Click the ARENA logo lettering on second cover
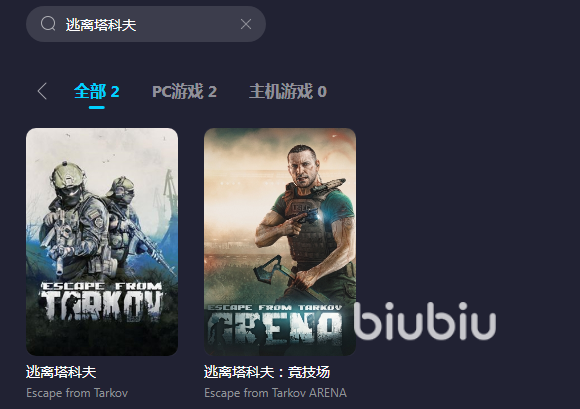 pyautogui.click(x=274, y=325)
